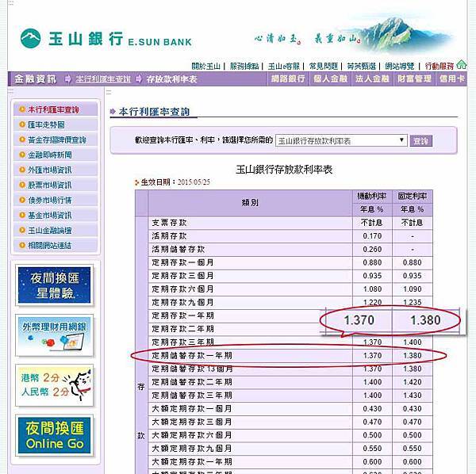Click 活期儲蓄存款 row label
Viewport: 476px width, 474px height.
click(x=178, y=249)
